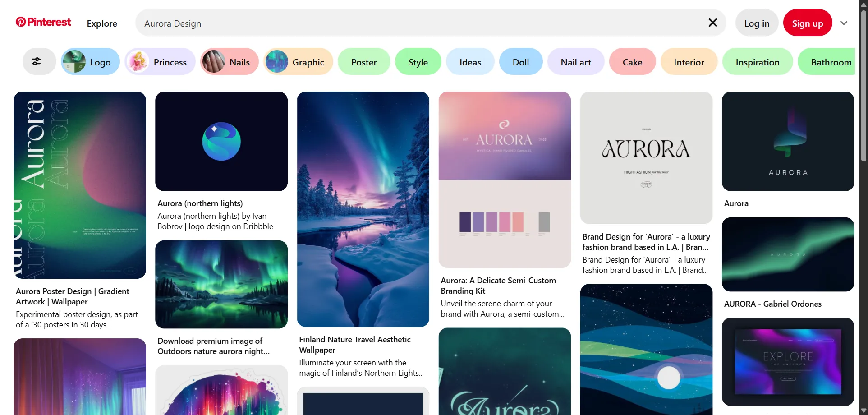
Task: Open the Explore page
Action: 102,23
